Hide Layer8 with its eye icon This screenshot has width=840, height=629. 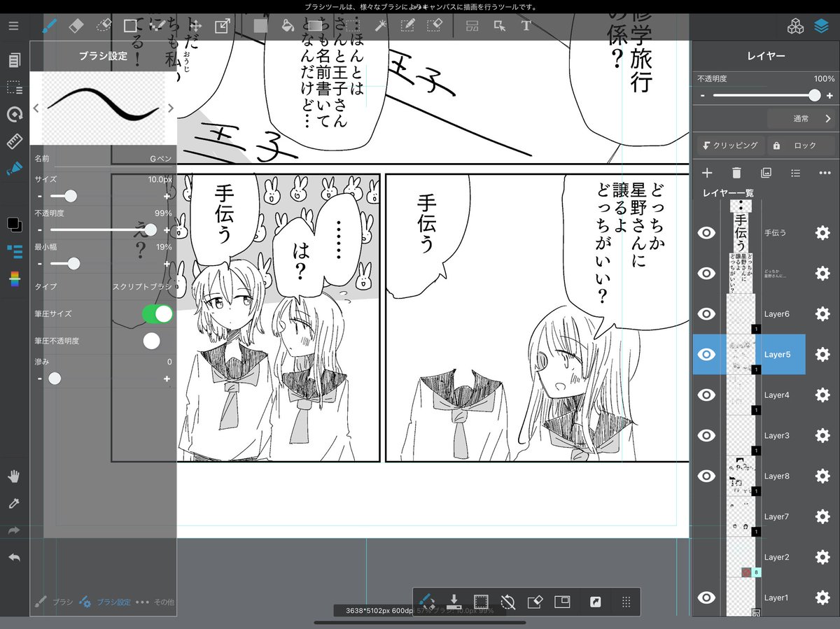point(707,476)
